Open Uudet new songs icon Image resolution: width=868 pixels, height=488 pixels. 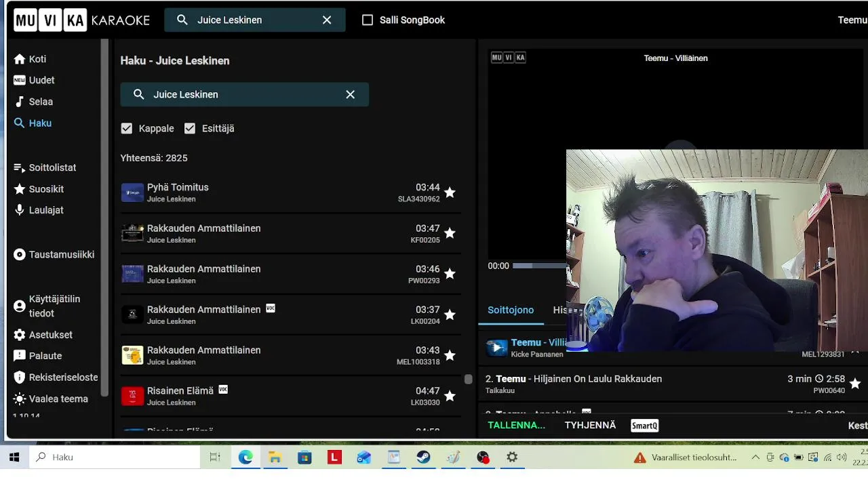point(20,80)
